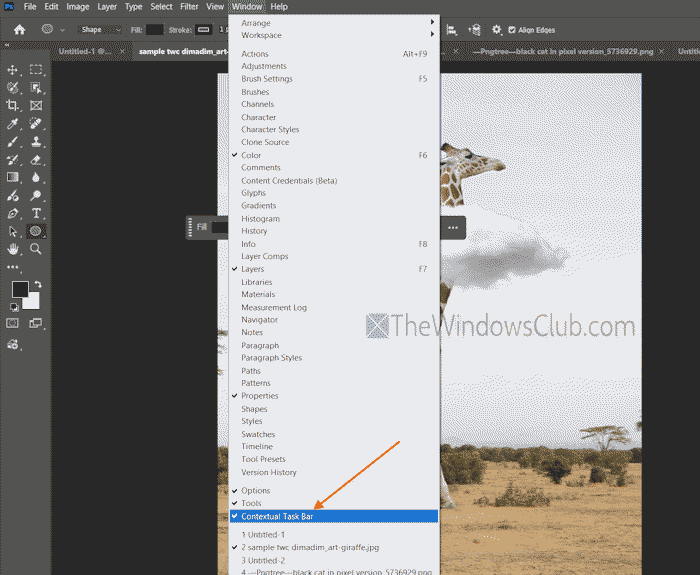Click the background color swatch
This screenshot has width=700, height=575.
pyautogui.click(x=33, y=302)
